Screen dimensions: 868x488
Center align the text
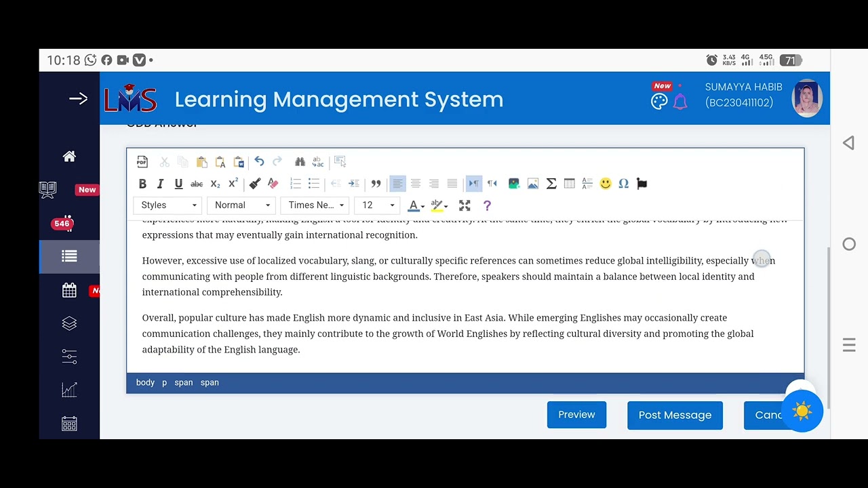(x=416, y=184)
